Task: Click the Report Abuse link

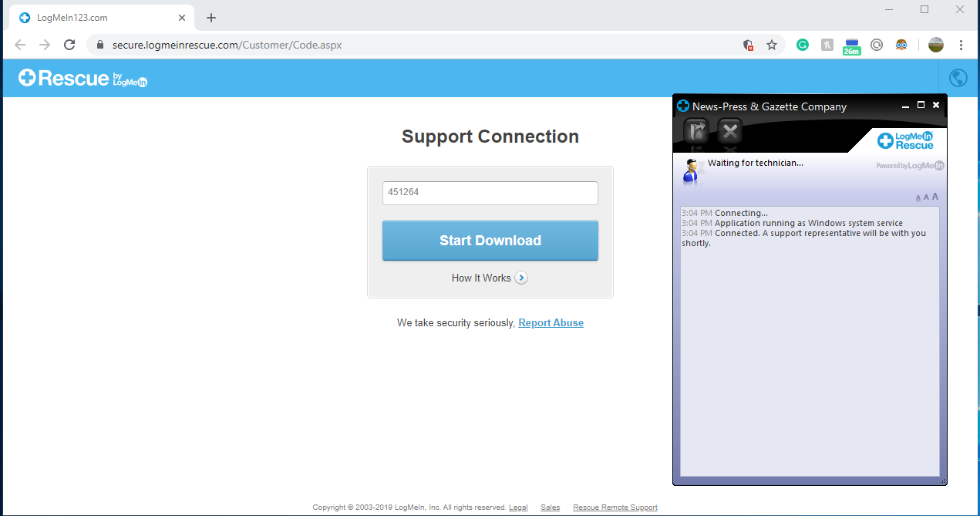Action: (x=551, y=323)
